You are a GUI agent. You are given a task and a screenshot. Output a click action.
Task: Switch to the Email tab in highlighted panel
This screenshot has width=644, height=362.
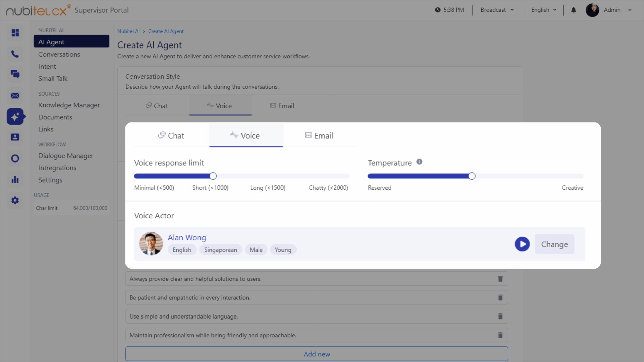(x=319, y=135)
